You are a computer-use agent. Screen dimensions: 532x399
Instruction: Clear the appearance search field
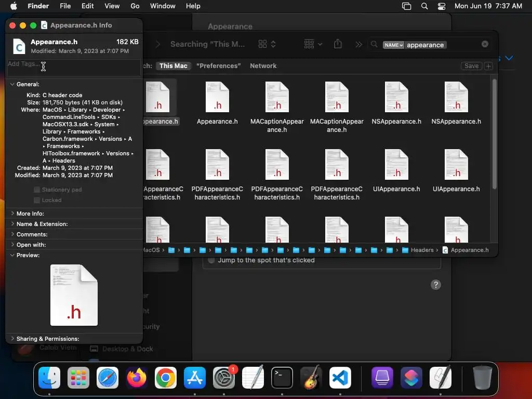(x=485, y=44)
